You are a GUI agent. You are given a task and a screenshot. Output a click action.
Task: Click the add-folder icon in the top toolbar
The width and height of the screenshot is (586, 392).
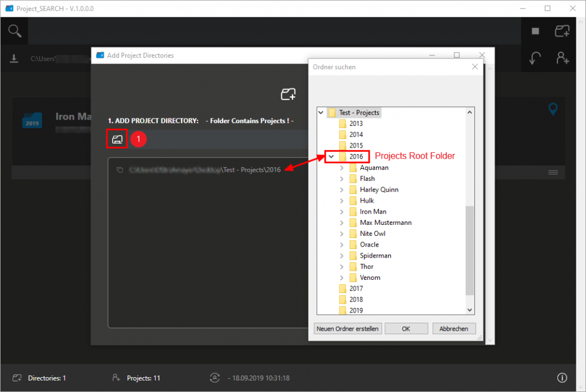tap(562, 30)
